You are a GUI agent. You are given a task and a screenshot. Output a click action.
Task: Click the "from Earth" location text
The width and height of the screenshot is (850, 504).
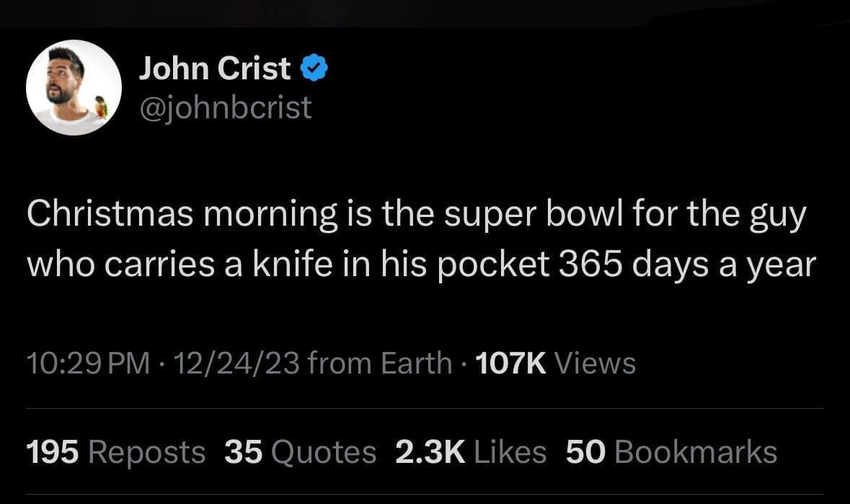[x=380, y=363]
